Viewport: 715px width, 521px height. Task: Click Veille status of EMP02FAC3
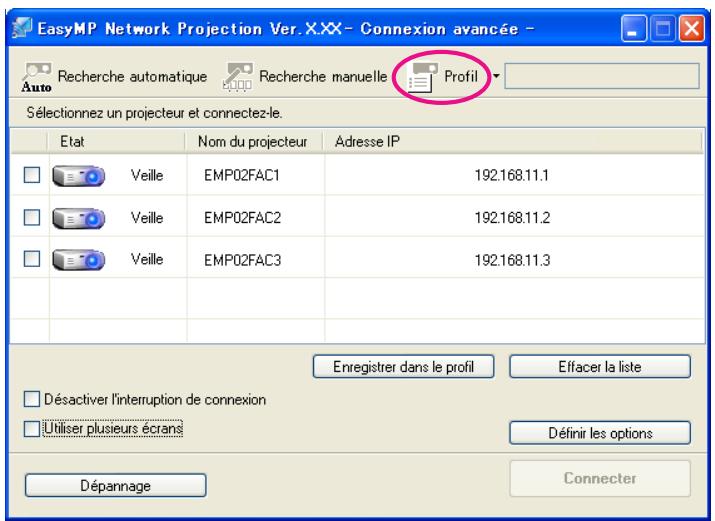pyautogui.click(x=147, y=259)
